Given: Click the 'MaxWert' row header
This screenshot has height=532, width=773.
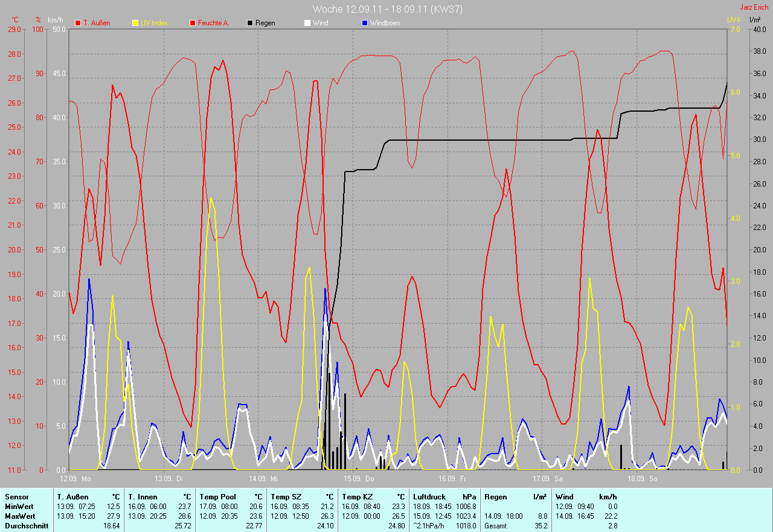Looking at the screenshot, I should 20,516.
